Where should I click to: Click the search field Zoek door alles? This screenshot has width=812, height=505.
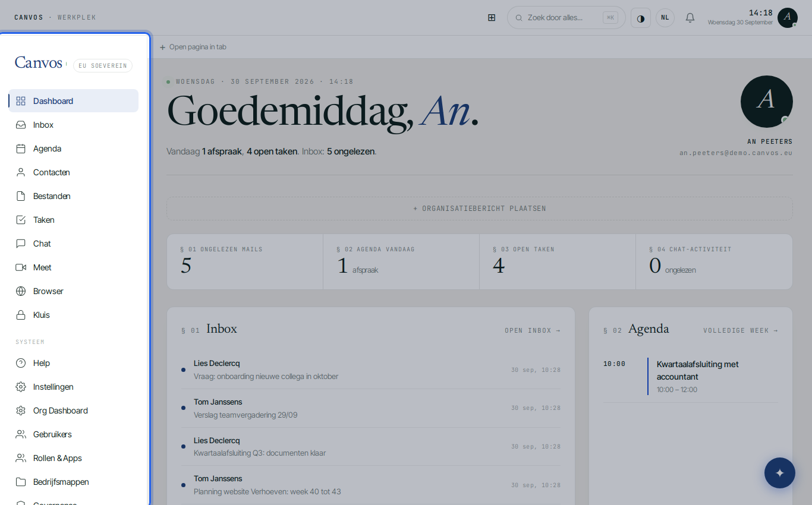[x=566, y=18]
